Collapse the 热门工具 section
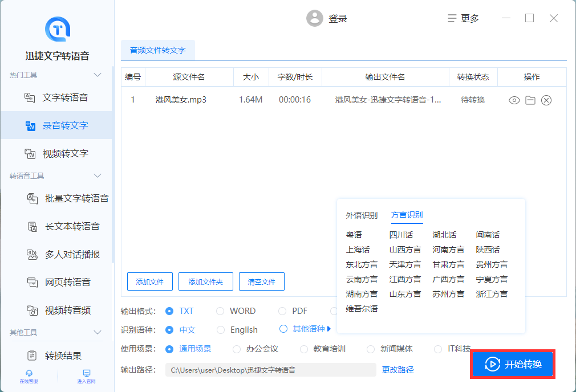Viewport: 576px width, 392px height. coord(98,74)
